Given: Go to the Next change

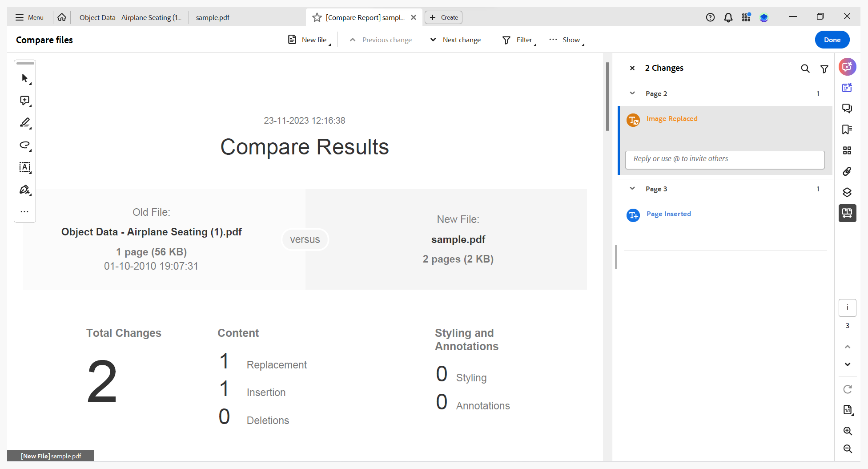Looking at the screenshot, I should point(455,40).
